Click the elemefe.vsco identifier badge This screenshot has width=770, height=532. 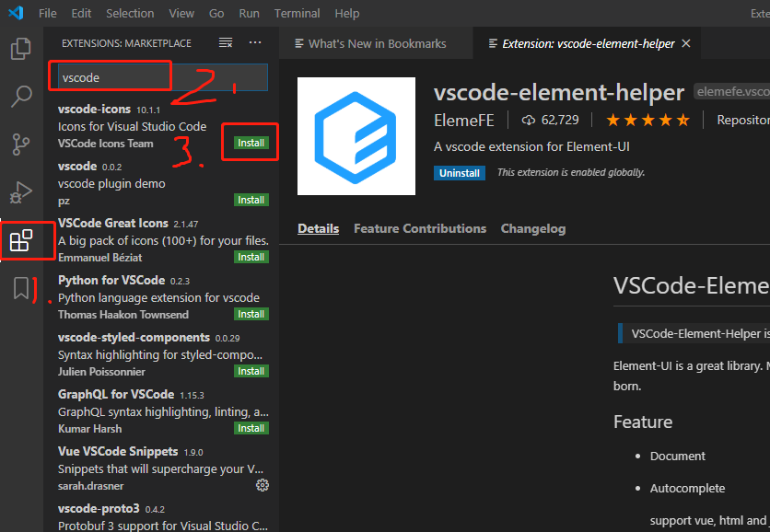tap(732, 91)
